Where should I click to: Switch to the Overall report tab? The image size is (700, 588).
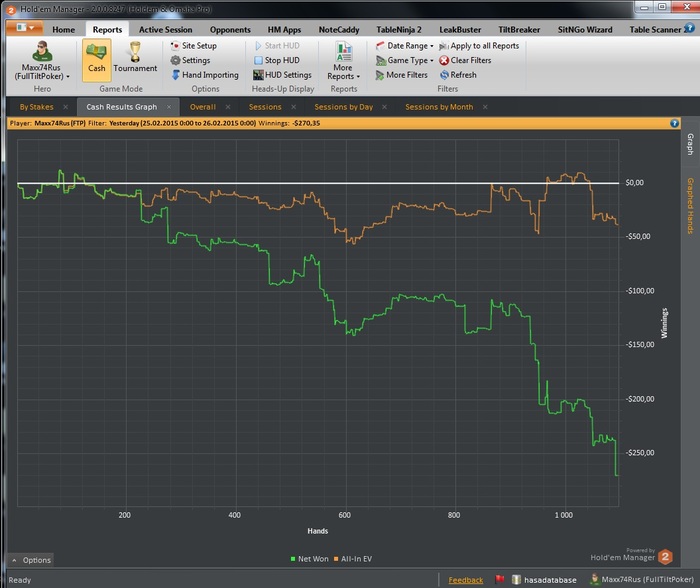[x=203, y=107]
